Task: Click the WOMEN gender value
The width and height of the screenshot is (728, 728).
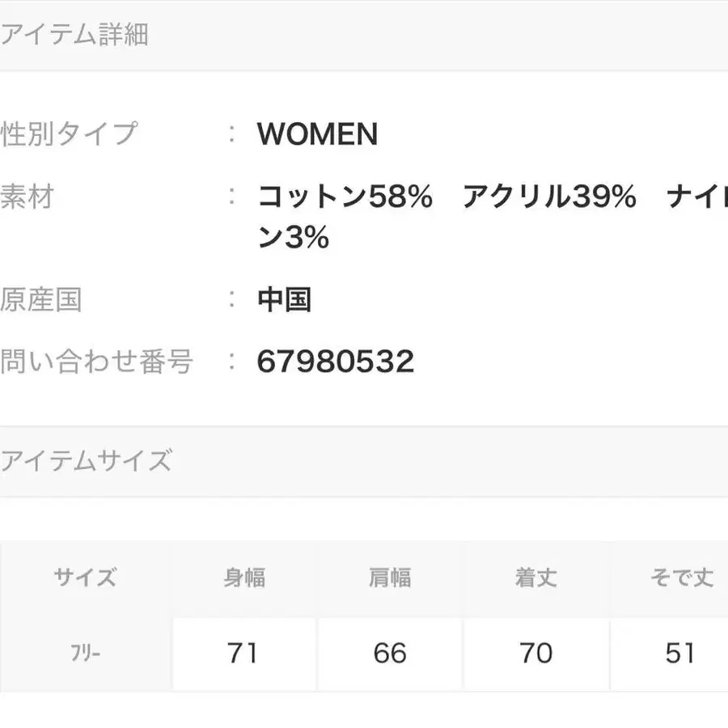Action: click(x=317, y=134)
